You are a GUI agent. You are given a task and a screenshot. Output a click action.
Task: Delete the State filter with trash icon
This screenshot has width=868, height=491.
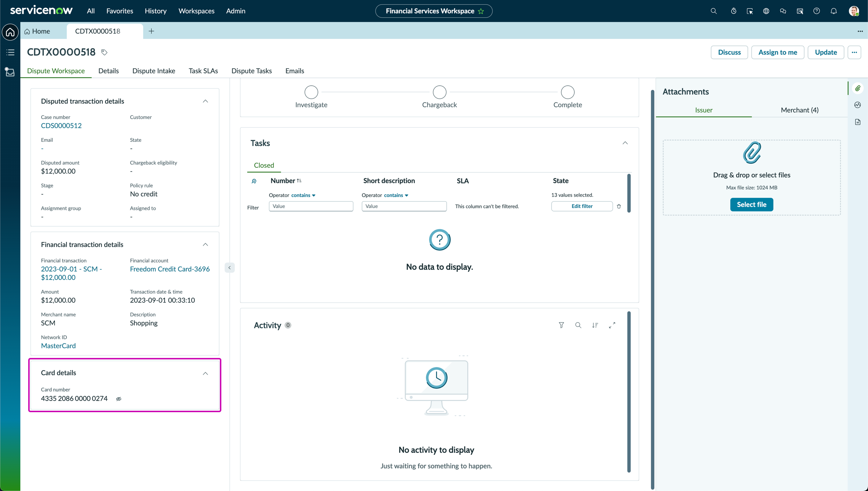(x=619, y=206)
